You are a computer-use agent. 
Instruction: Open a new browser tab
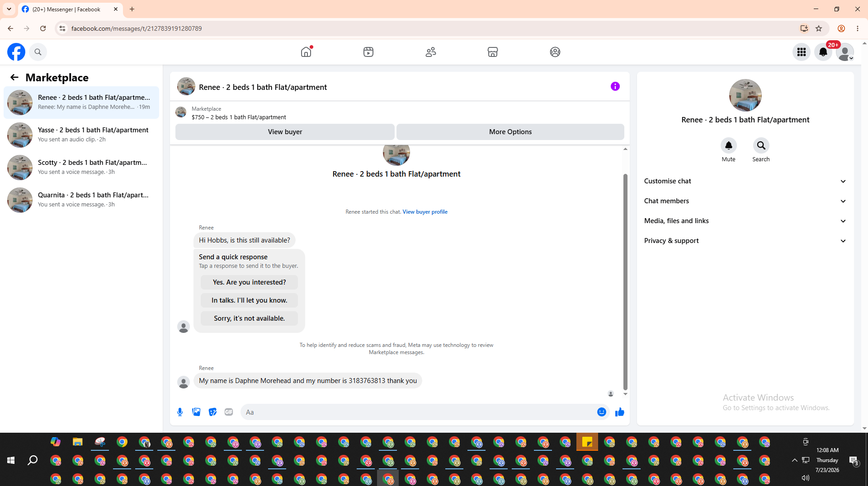[132, 9]
